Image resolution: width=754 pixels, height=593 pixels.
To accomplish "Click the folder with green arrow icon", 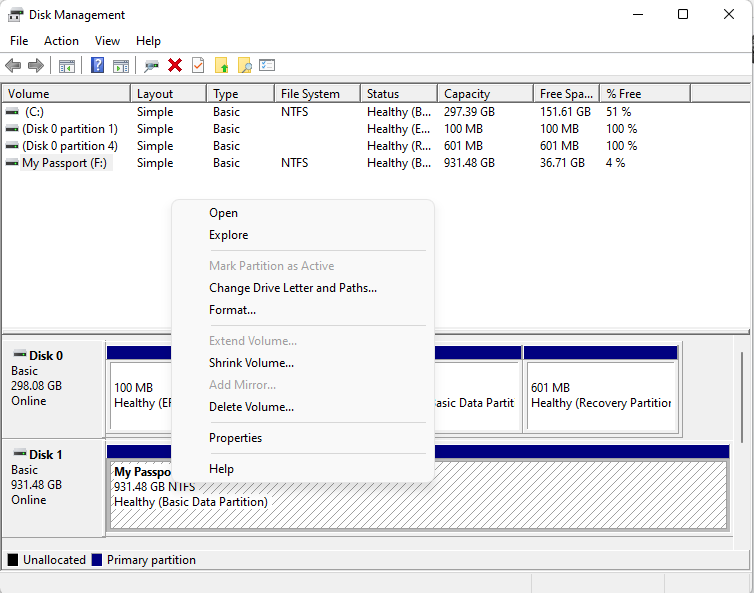I will click(221, 65).
